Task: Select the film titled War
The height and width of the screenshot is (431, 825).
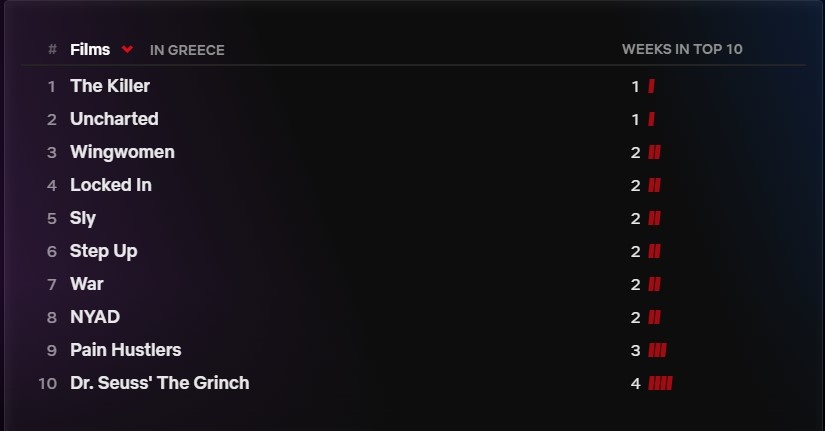Action: [87, 284]
